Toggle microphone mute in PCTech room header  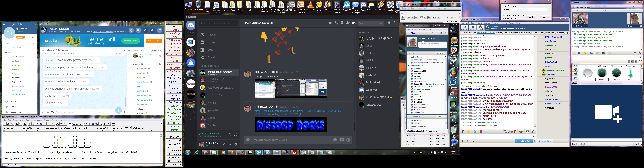pyautogui.click(x=145, y=30)
